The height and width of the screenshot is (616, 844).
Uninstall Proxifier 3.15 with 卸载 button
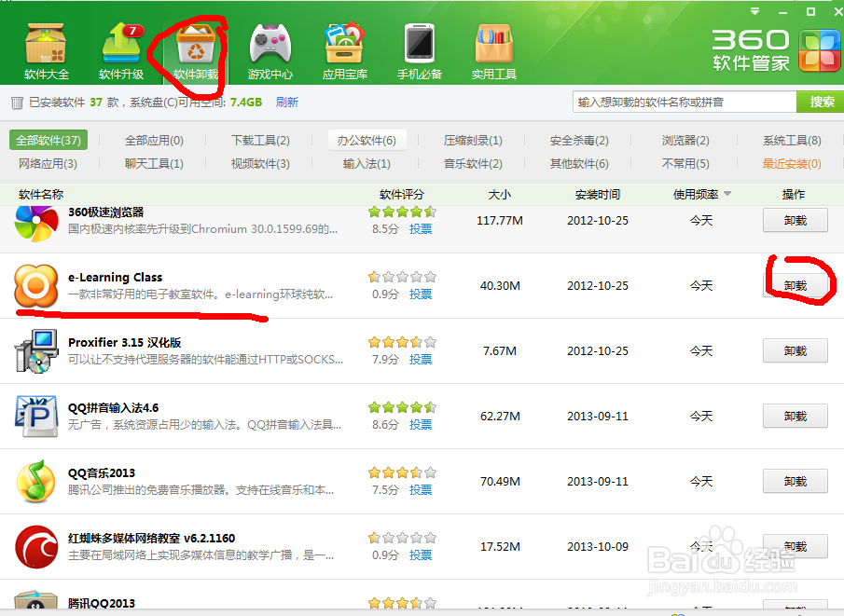[x=795, y=350]
